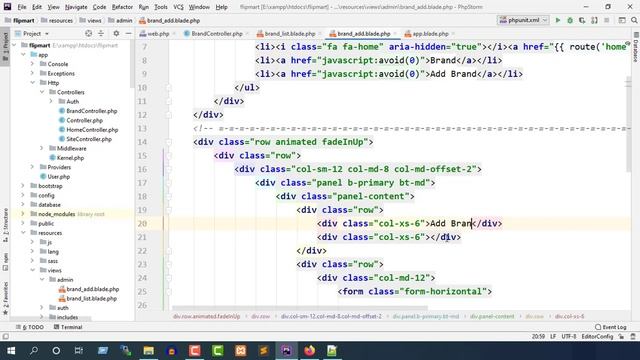Hide the Project tool window
Viewport: 640px width, 360px height.
coord(128,33)
